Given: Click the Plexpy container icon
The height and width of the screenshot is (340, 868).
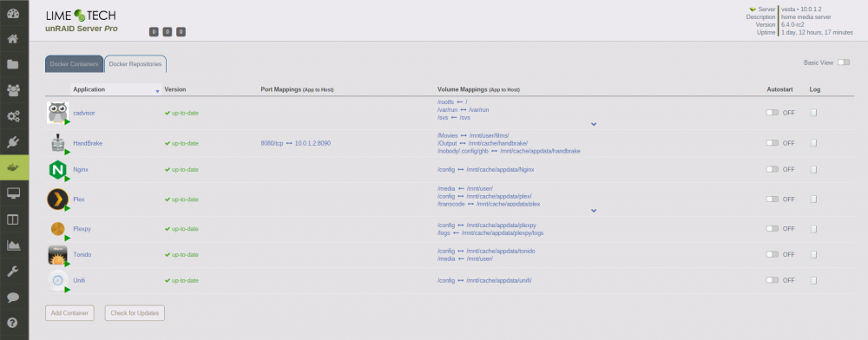Looking at the screenshot, I should point(58,229).
